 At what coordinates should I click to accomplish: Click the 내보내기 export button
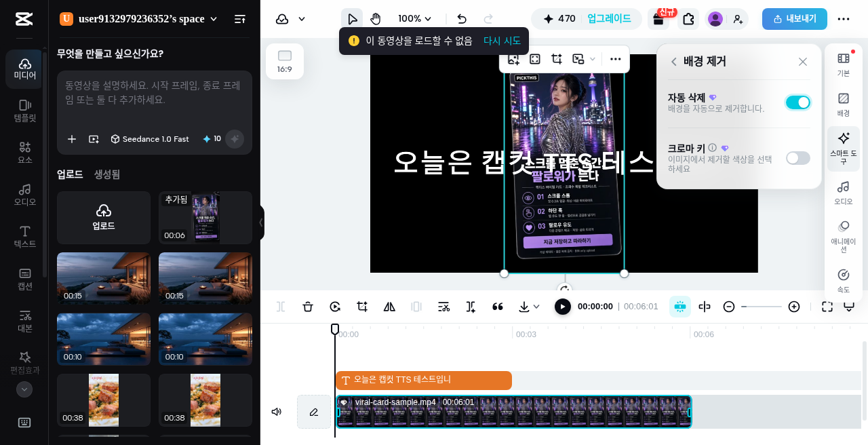pyautogui.click(x=795, y=19)
